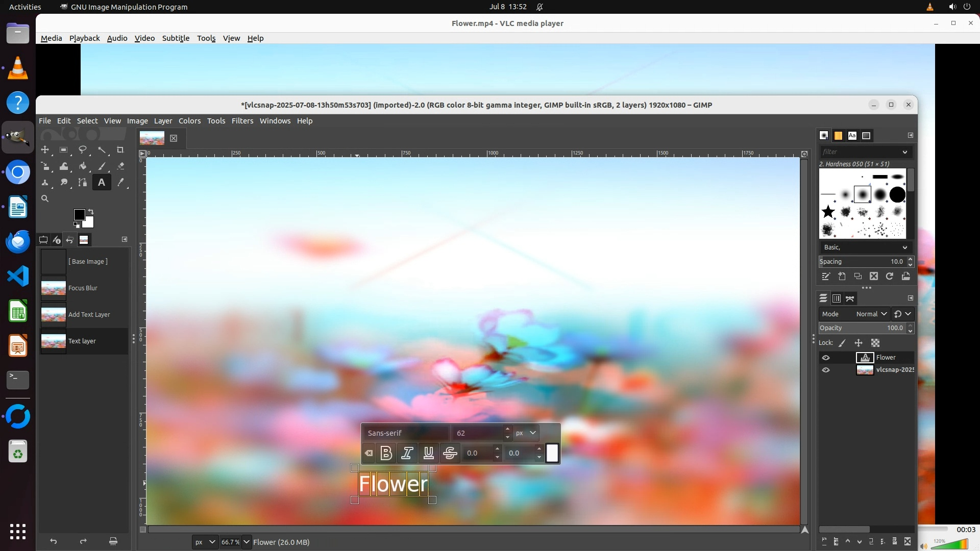Hide the vlcsnap image layer
Image resolution: width=980 pixels, height=551 pixels.
[x=826, y=370]
